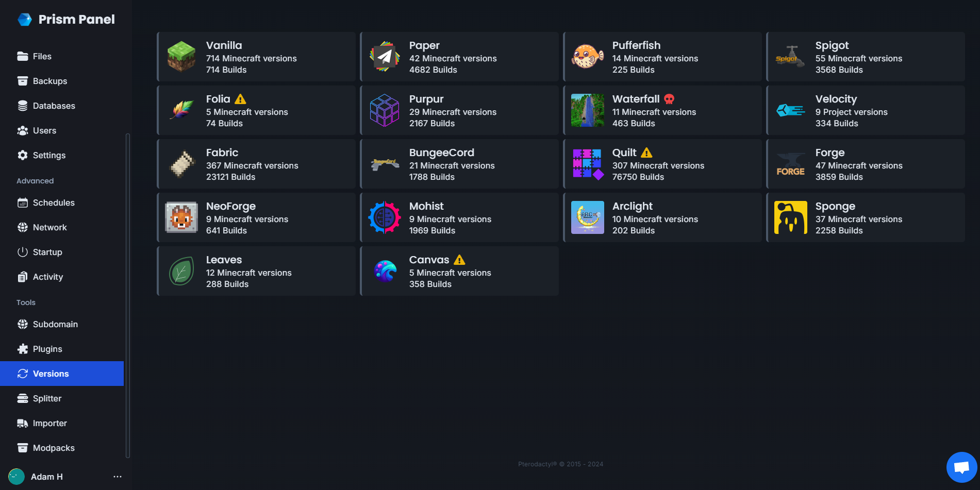Screen dimensions: 980x490
Task: Open the Sponge card title
Action: pos(835,206)
